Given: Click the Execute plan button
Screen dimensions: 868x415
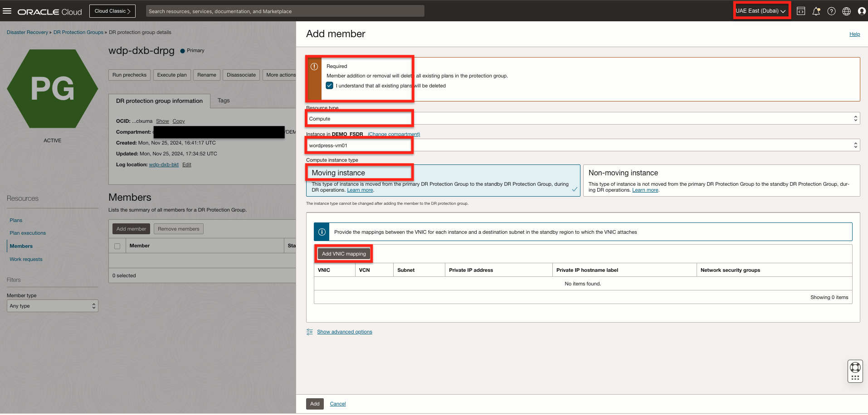Looking at the screenshot, I should 172,75.
